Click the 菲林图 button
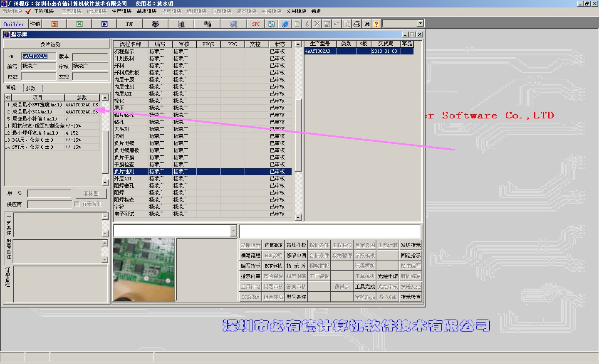599x364 pixels. pos(91,193)
